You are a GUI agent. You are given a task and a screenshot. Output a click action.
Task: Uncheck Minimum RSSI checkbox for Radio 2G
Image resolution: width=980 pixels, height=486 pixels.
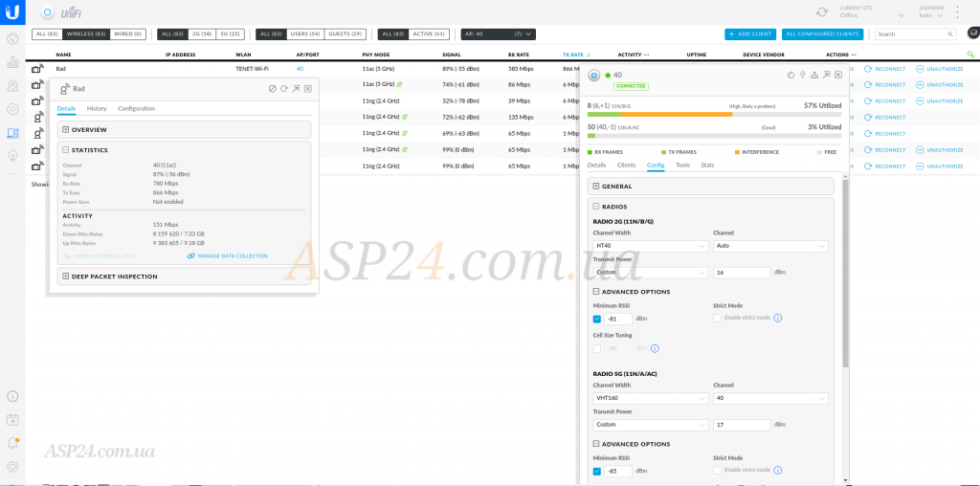pos(597,319)
